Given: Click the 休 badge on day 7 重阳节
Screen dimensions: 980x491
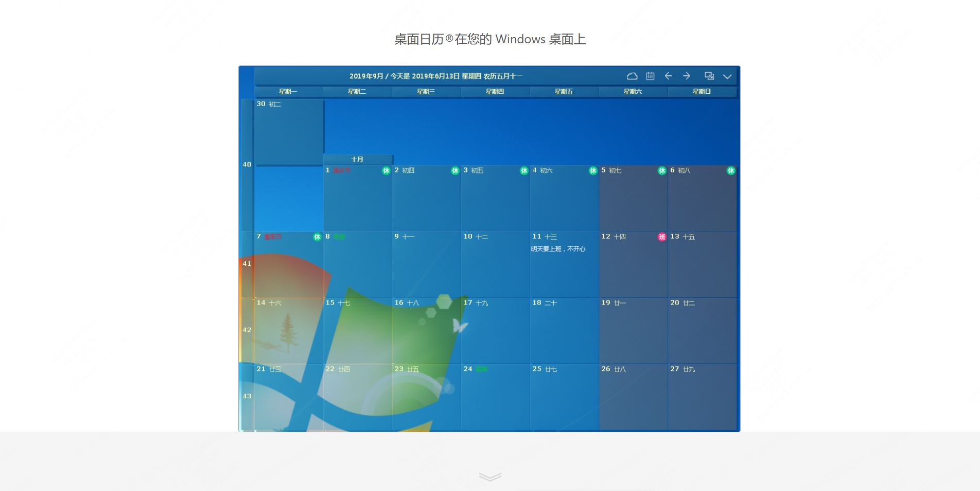Looking at the screenshot, I should click(317, 237).
